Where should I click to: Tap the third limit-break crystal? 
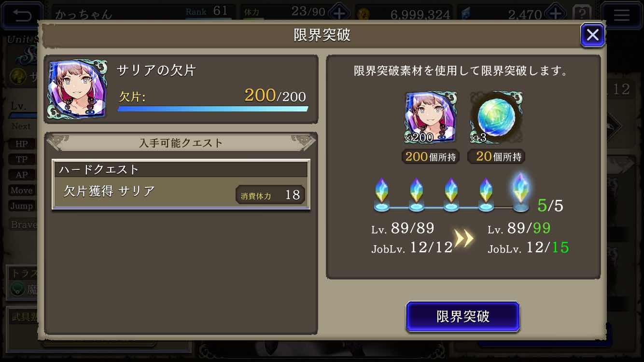click(x=451, y=195)
